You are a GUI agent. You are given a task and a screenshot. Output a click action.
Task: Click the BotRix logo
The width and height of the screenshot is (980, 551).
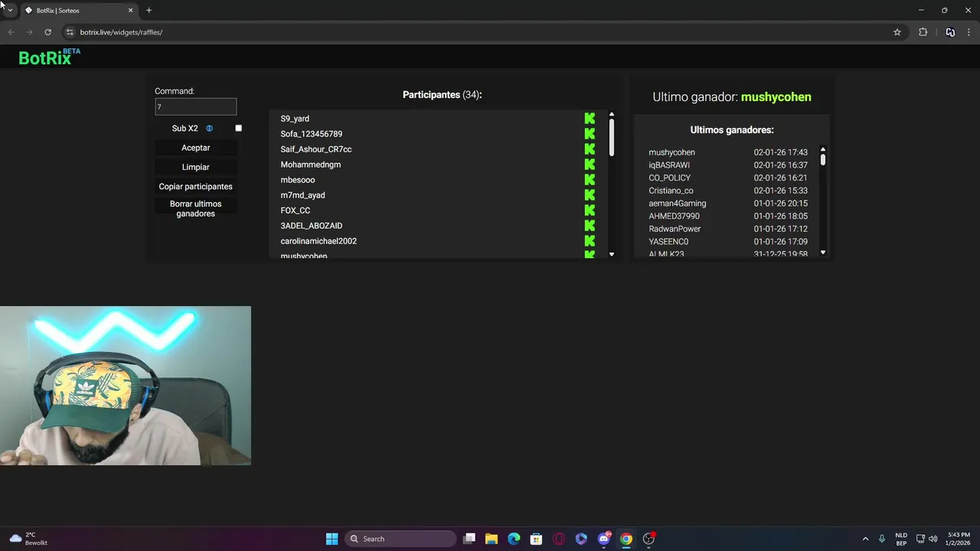click(x=49, y=57)
